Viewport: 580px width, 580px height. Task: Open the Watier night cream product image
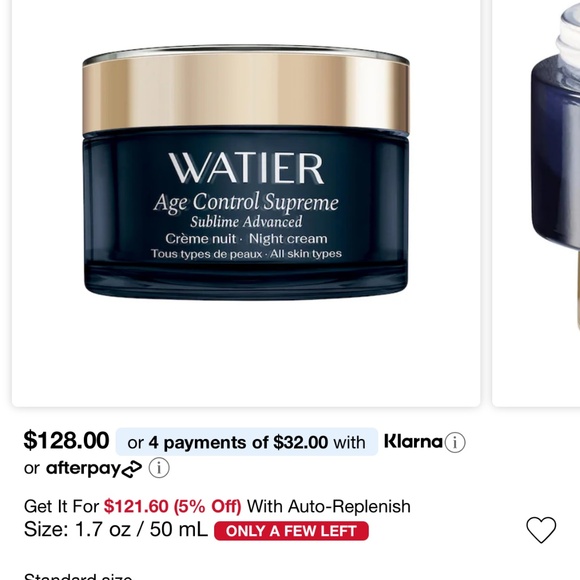click(246, 203)
